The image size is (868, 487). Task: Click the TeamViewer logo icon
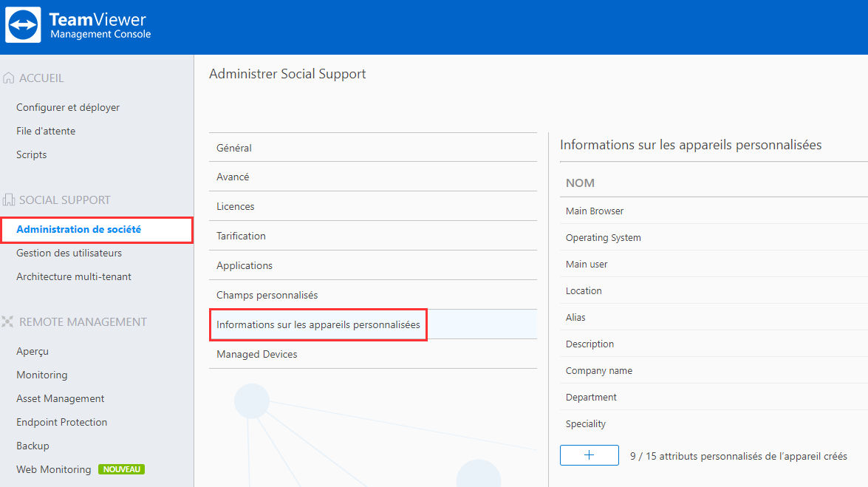pyautogui.click(x=23, y=25)
